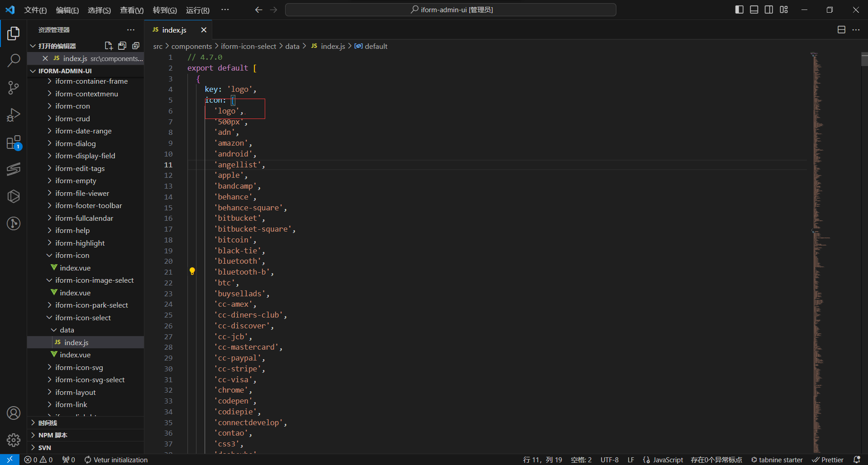Collapse the iform-icon-select folder
868x465 pixels.
pos(83,318)
